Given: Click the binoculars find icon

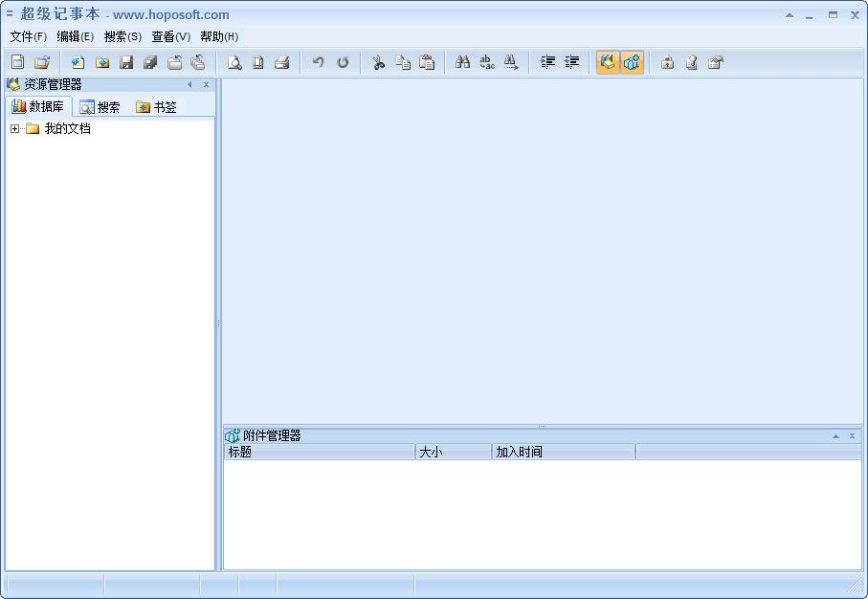Looking at the screenshot, I should pos(463,62).
